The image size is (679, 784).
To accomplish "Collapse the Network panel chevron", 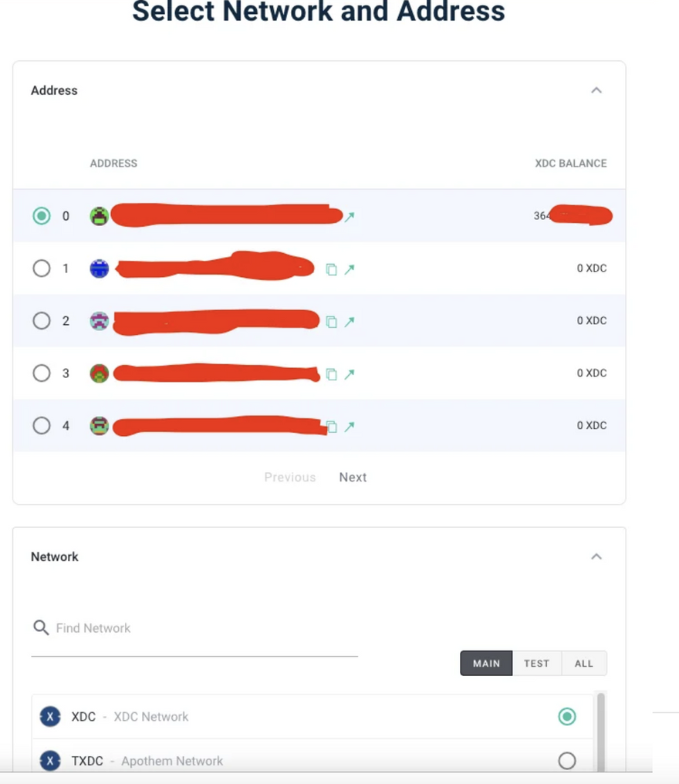I will click(x=596, y=556).
